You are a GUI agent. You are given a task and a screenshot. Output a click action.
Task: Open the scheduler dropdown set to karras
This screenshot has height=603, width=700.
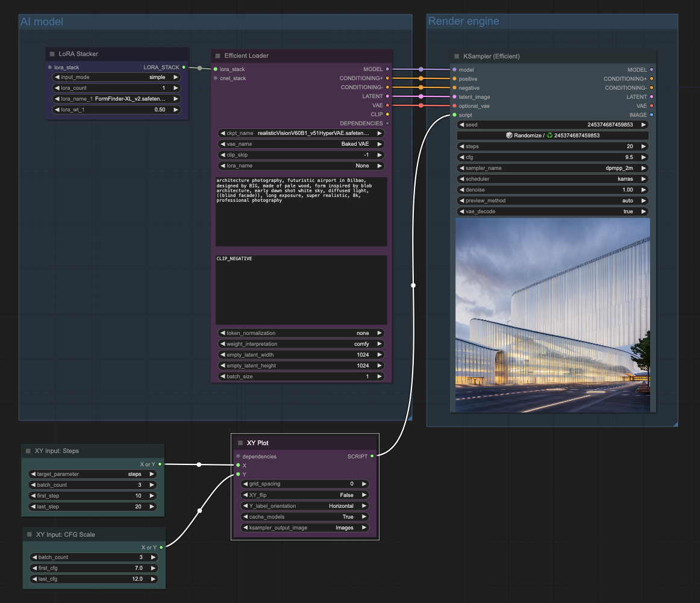click(553, 179)
